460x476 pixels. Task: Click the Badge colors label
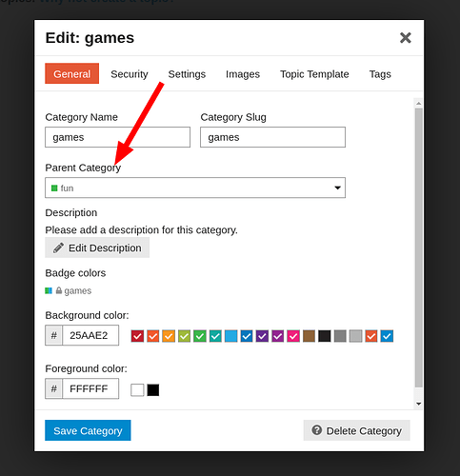coord(75,273)
